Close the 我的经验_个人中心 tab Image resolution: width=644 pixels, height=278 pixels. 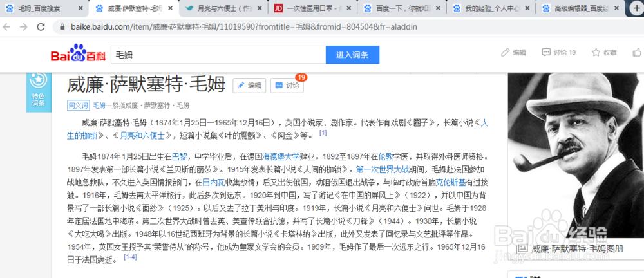[x=529, y=8]
